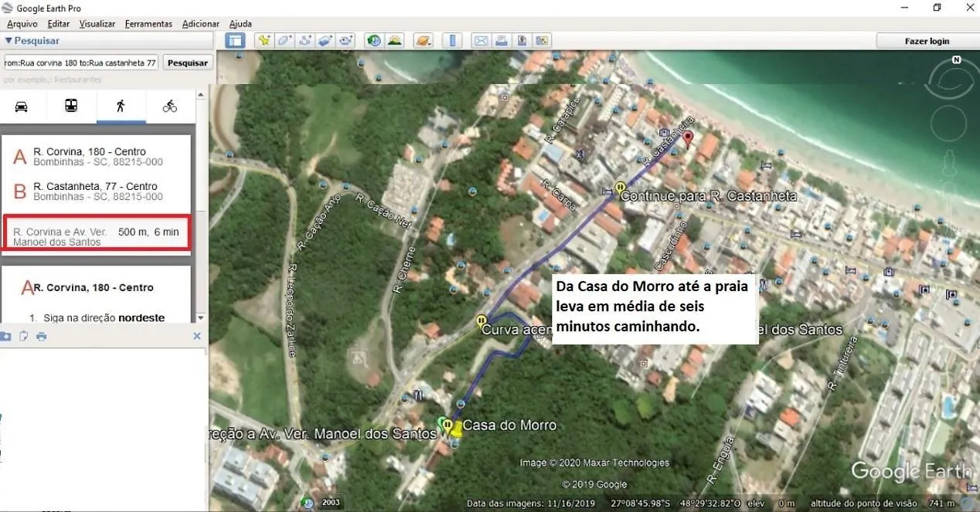
Task: Pick the Street View pegman icon
Action: [950, 164]
